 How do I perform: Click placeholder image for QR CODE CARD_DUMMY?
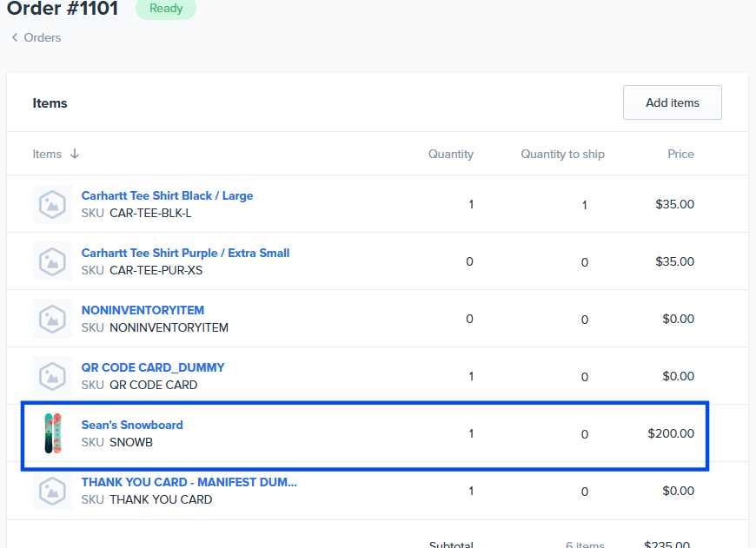(x=52, y=376)
